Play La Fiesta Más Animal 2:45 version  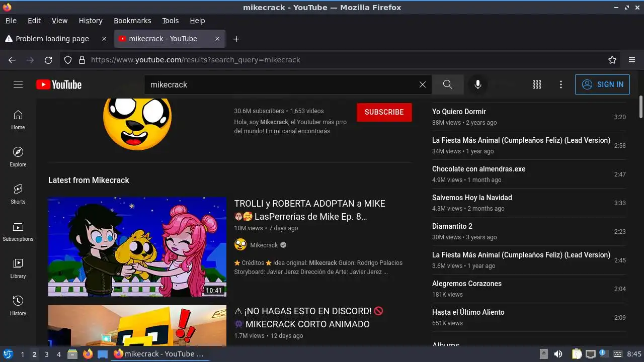[x=521, y=255]
